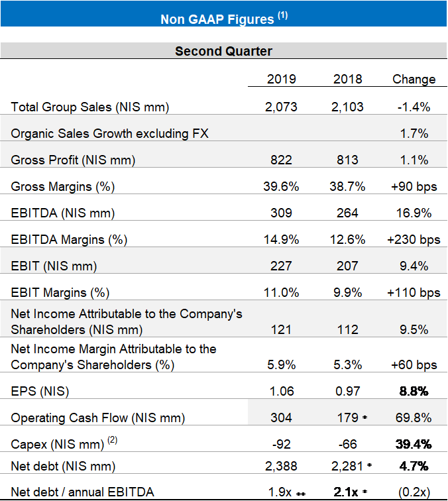This screenshot has width=448, height=501.
Task: Select the Organic Sales Growth 1.7% cell
Action: (414, 133)
